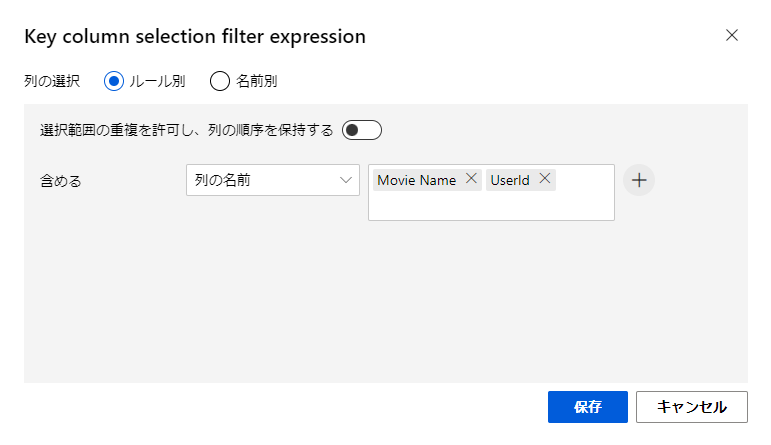Close the key column filter dialog

click(732, 35)
